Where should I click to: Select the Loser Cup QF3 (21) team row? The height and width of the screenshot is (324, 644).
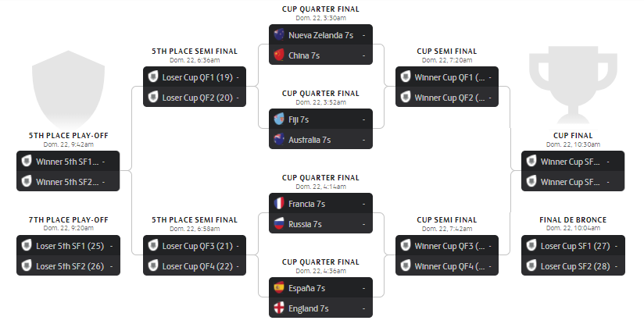pyautogui.click(x=194, y=245)
